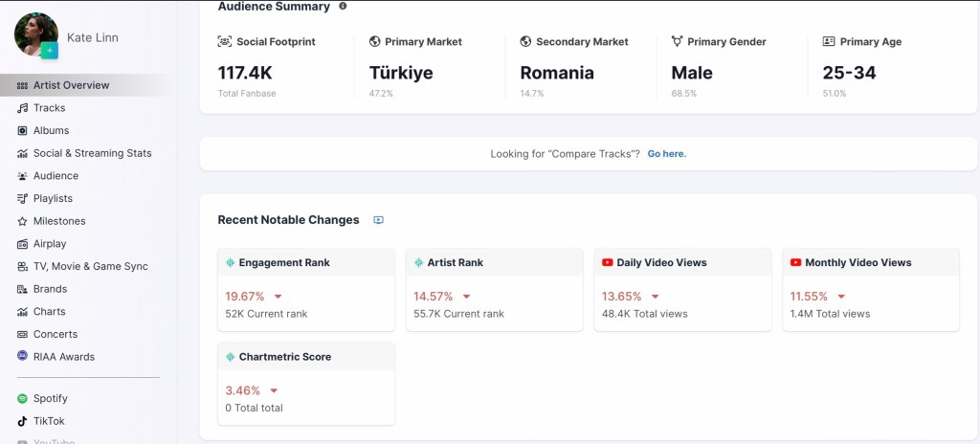This screenshot has height=444, width=980.
Task: Open the TV, Movie & Game Sync page
Action: pyautogui.click(x=90, y=266)
